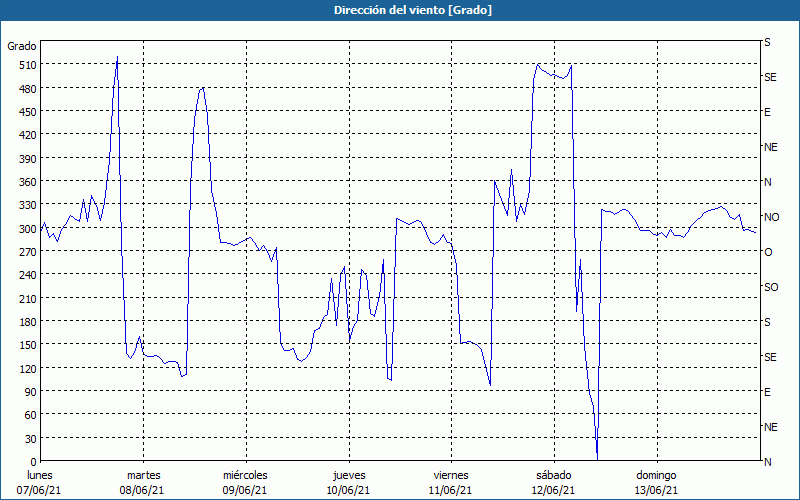The width and height of the screenshot is (800, 500).
Task: Click the 'viernes' day label
Action: (451, 476)
